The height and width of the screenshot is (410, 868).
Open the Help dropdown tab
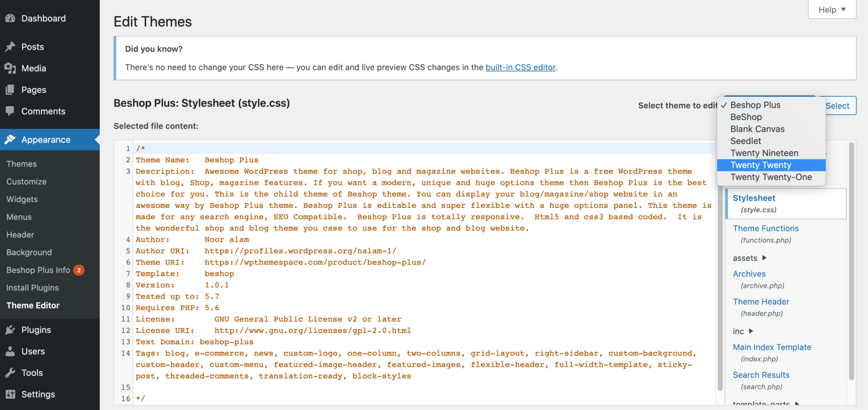[832, 9]
